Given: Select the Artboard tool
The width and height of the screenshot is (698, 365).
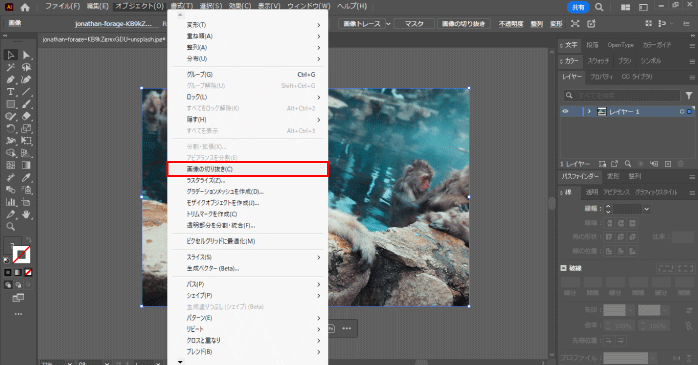Looking at the screenshot, I should coord(26,202).
